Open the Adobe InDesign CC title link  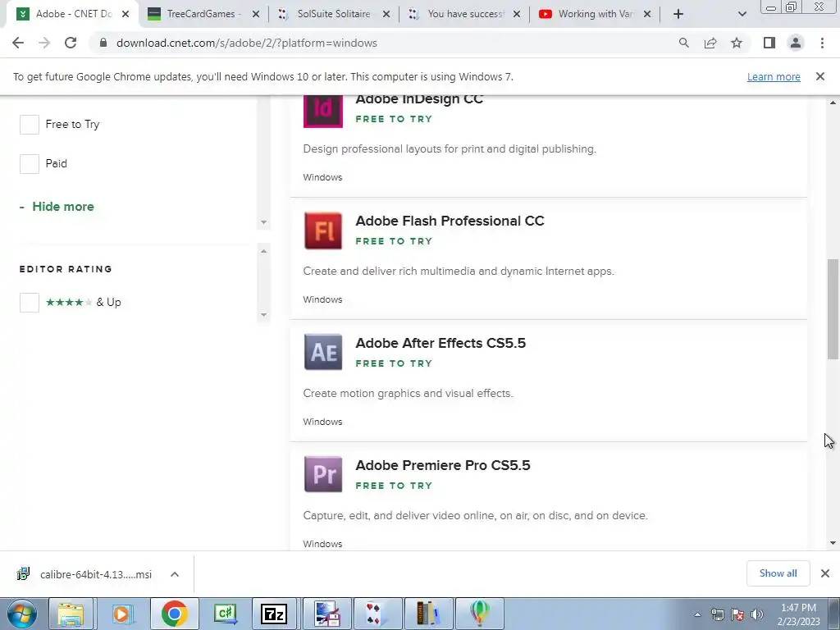click(x=419, y=99)
